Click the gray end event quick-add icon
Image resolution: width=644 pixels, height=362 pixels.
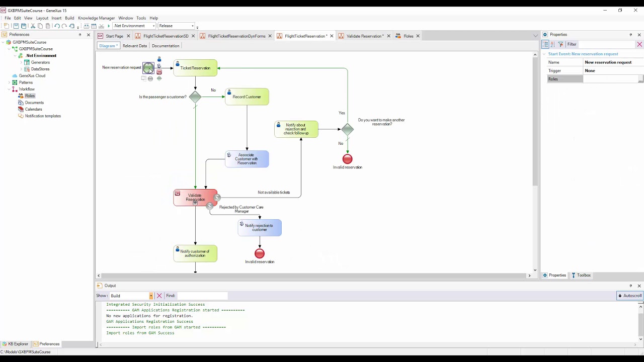[x=150, y=78]
